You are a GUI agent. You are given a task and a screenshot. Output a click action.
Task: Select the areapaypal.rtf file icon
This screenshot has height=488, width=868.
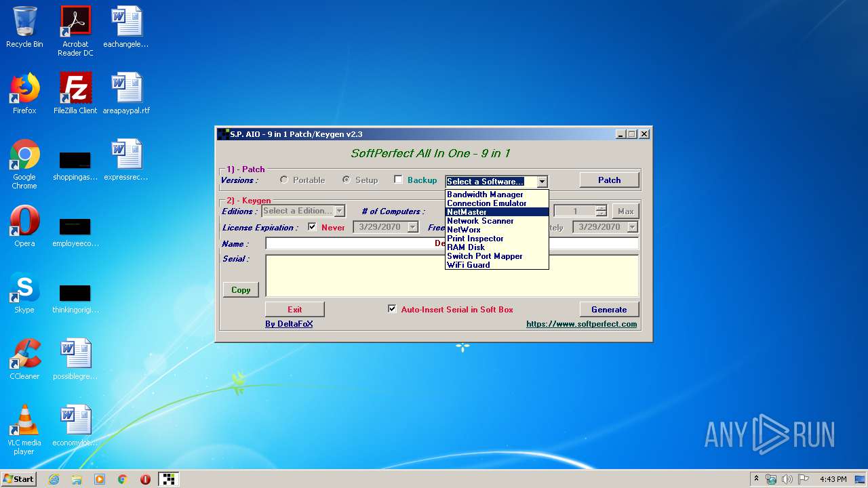(x=126, y=94)
